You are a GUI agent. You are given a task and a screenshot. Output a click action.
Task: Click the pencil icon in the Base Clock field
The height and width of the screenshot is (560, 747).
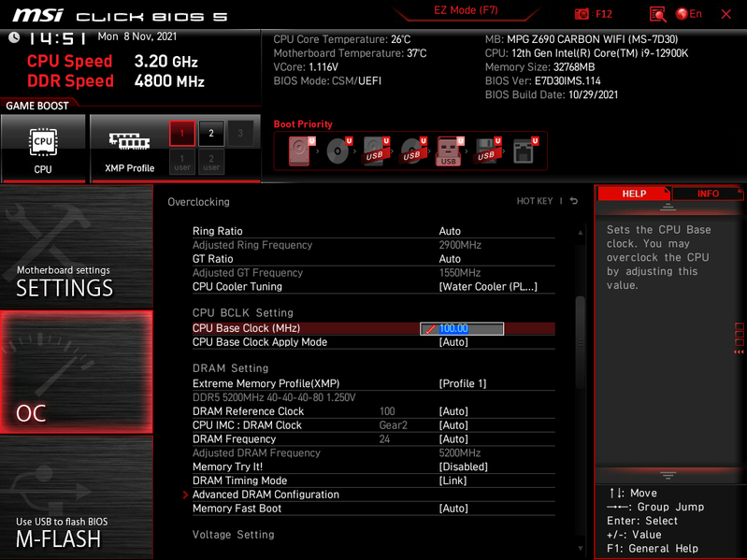[430, 329]
